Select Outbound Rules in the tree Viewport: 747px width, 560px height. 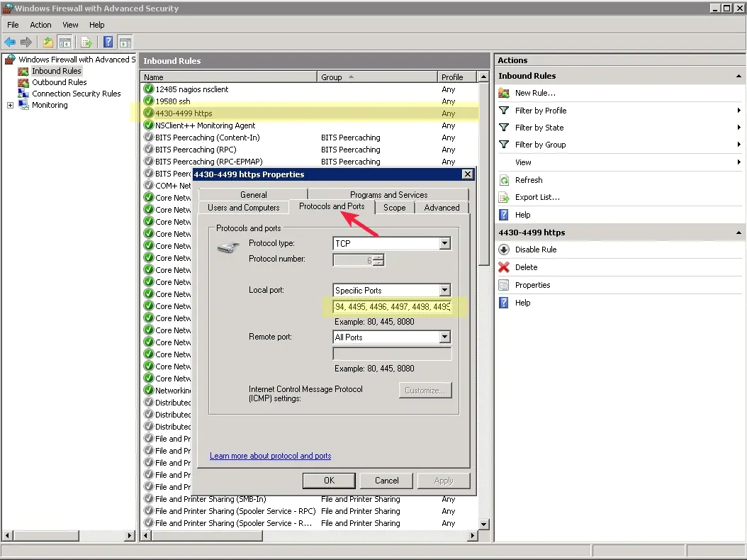pos(59,82)
